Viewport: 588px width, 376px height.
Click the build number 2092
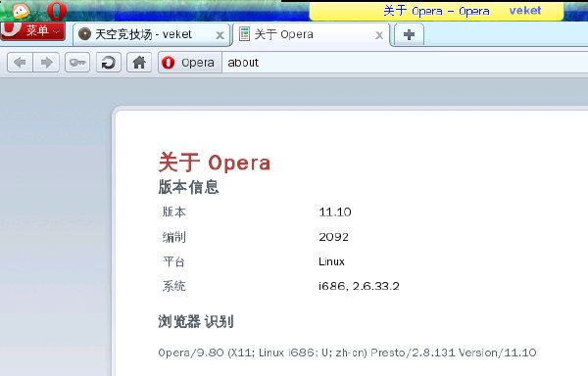[333, 237]
